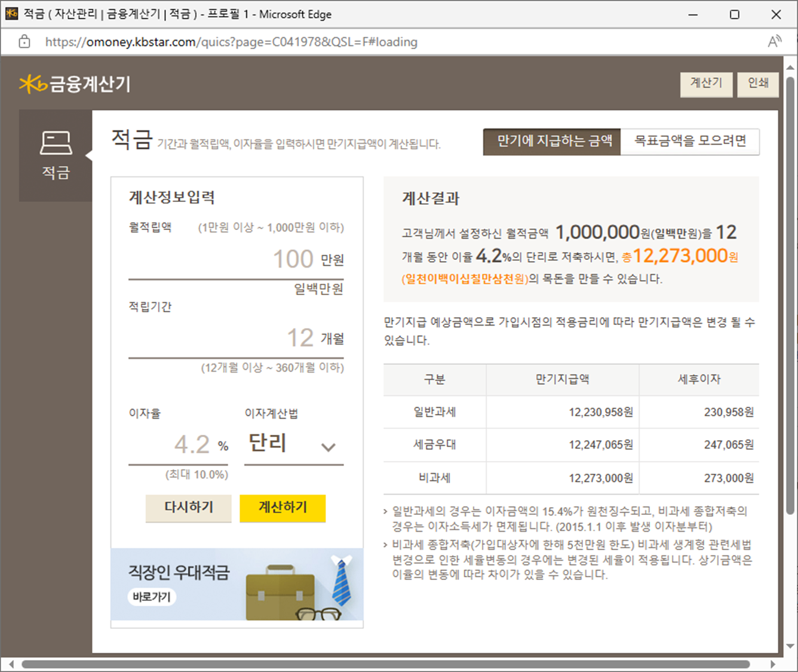Viewport: 798px width, 672px height.
Task: Switch to 목표금액을 모으려면 mode
Action: point(690,142)
